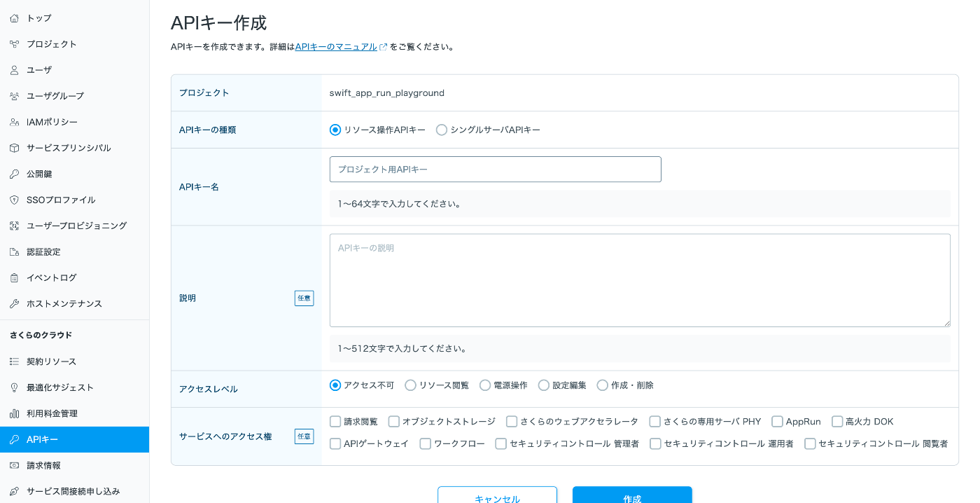Image resolution: width=980 pixels, height=503 pixels.
Task: Open 利用料金管理 menu item
Action: coord(74,413)
